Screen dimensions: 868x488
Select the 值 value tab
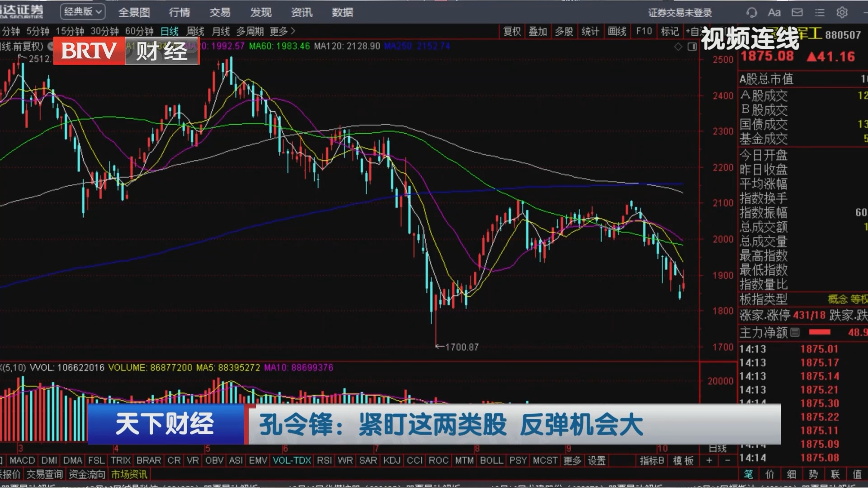(x=857, y=474)
